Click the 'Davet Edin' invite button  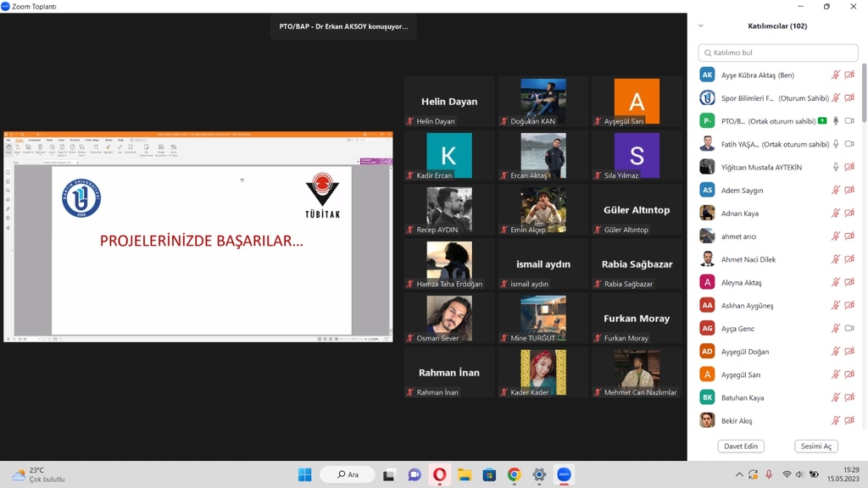[x=740, y=446]
